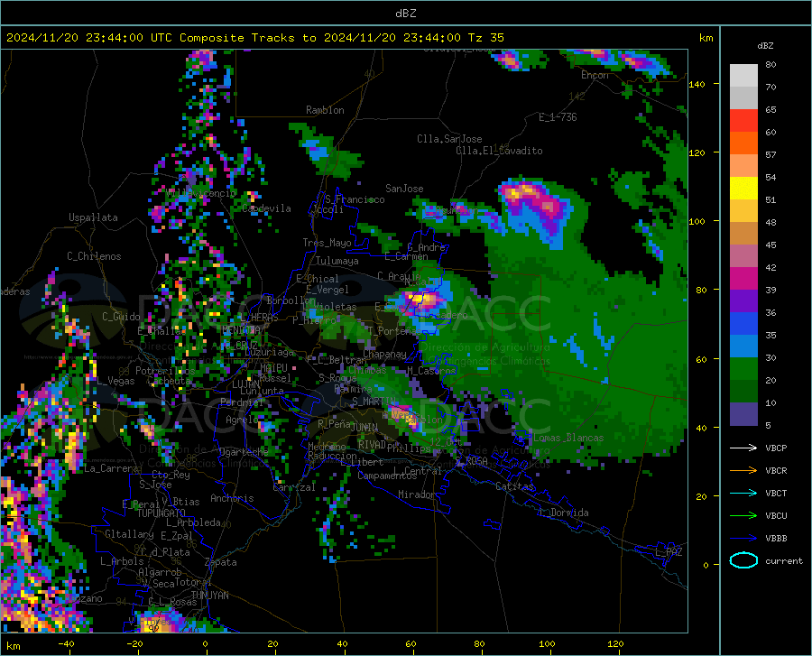Click the white VBCP arrow in legend
The height and width of the screenshot is (656, 812).
tap(743, 448)
